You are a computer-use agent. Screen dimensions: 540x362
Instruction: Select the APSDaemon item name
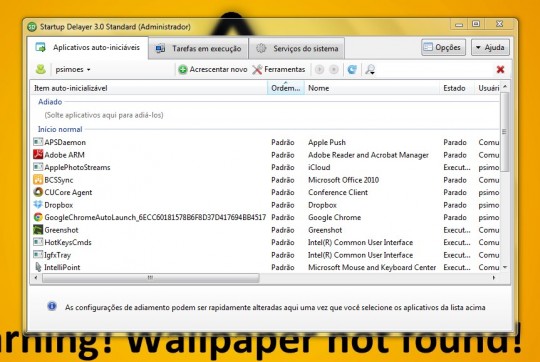pos(65,142)
